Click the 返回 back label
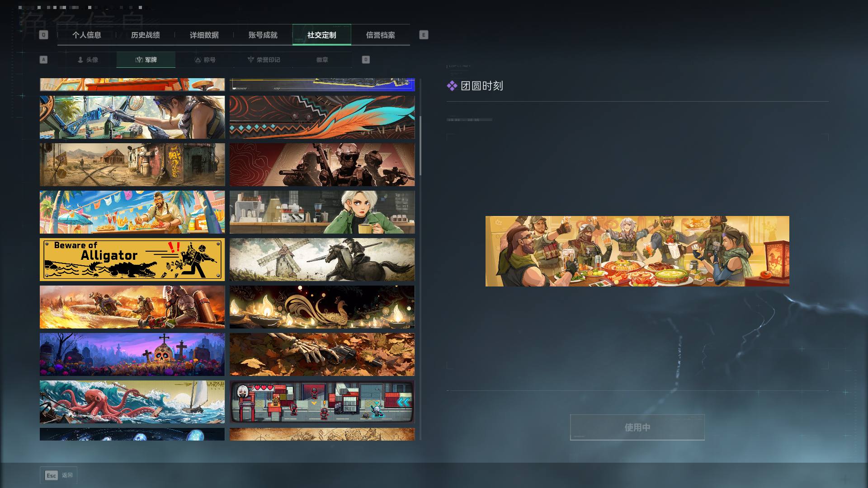Image resolution: width=868 pixels, height=488 pixels. 67,475
